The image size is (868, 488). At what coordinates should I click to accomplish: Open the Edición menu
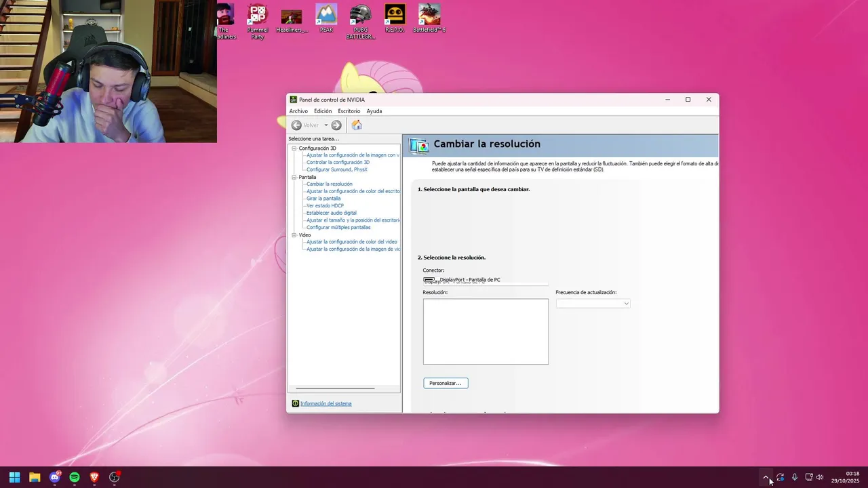pyautogui.click(x=323, y=111)
